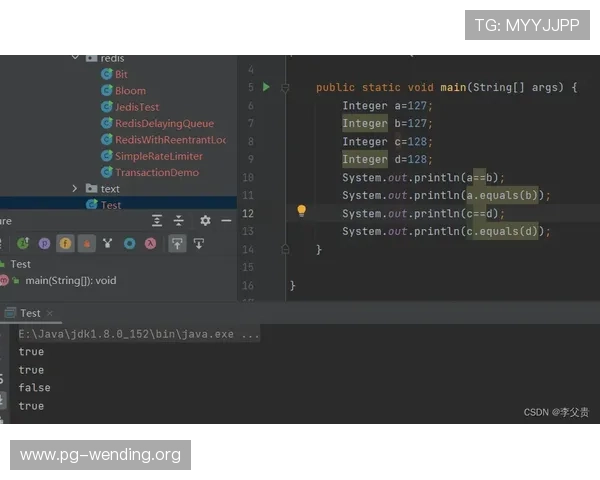The width and height of the screenshot is (600, 480).
Task: Toggle Autoscroll to Source button
Action: (x=177, y=243)
